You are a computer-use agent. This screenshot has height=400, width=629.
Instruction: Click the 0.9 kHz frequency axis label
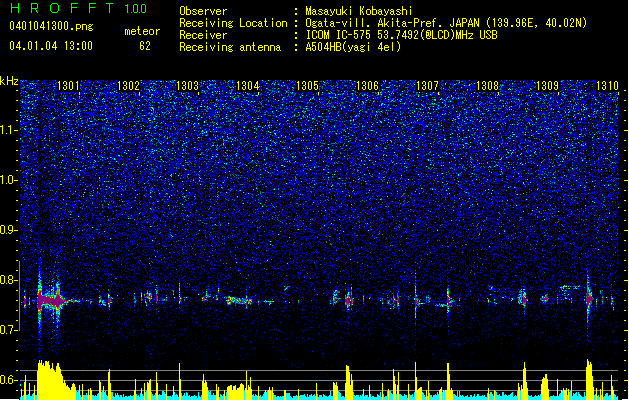(9, 230)
